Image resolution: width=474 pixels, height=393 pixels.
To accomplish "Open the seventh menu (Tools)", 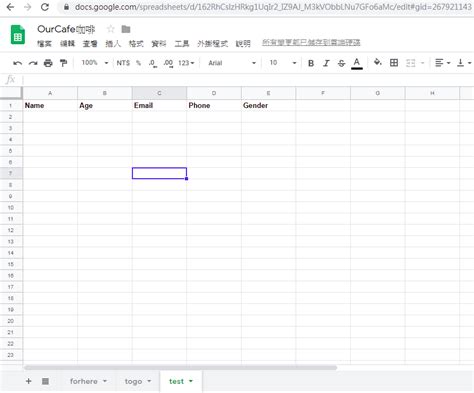I will [182, 44].
